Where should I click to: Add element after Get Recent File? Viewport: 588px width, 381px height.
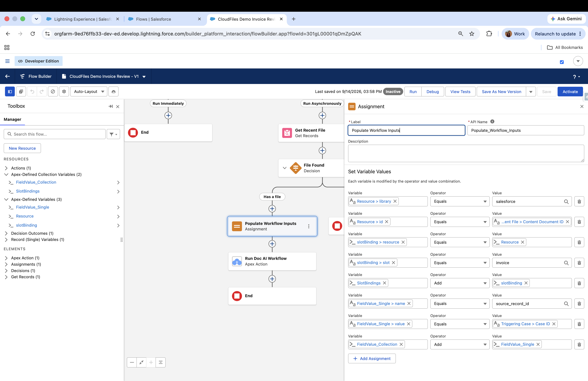pos(322,151)
